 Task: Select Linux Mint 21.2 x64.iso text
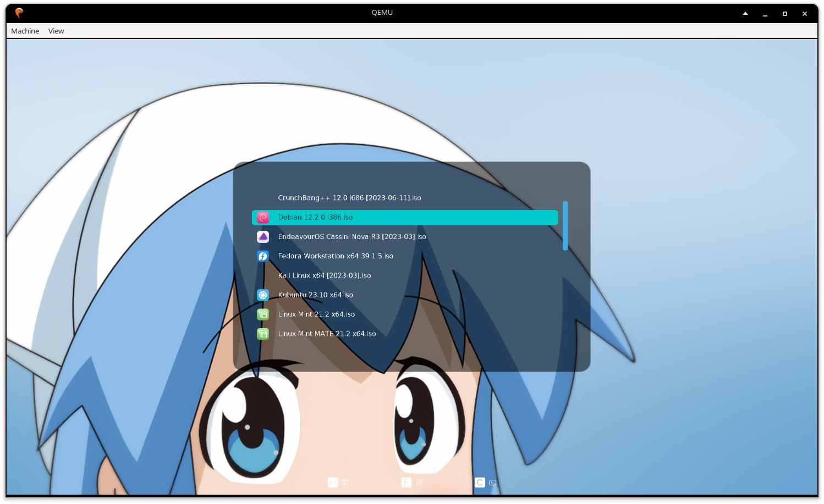pos(316,314)
